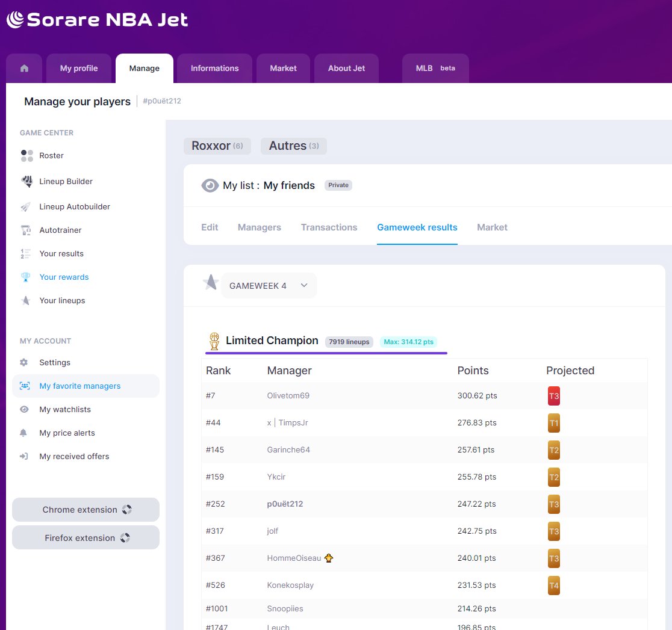Screen dimensions: 672x630
Task: Click the badge icon next to HommeOiseau
Action: pyautogui.click(x=329, y=558)
